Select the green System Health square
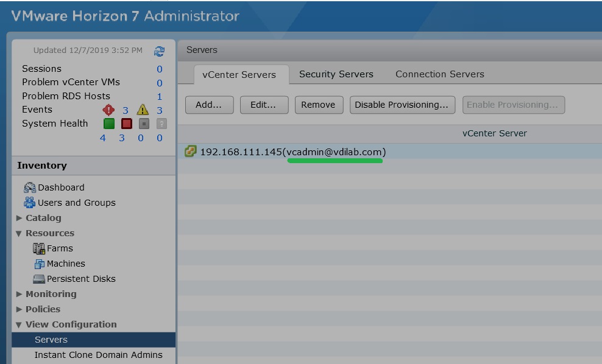The width and height of the screenshot is (602, 364). point(109,124)
